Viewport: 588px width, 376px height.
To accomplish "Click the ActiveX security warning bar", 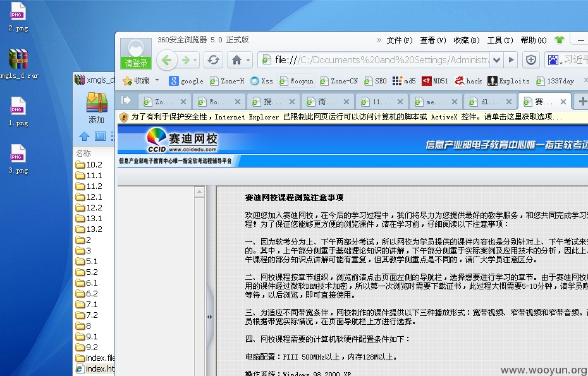I will (x=353, y=117).
